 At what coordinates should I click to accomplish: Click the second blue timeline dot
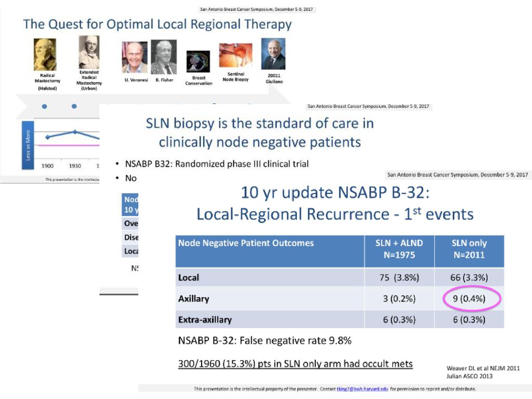click(74, 106)
